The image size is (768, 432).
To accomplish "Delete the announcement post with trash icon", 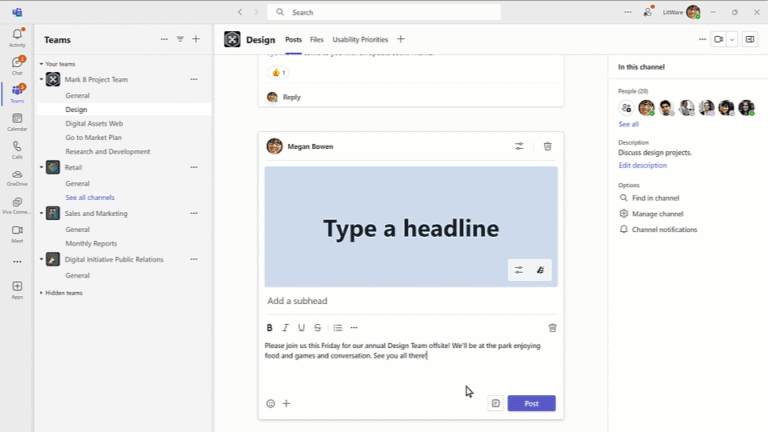I will pos(548,146).
